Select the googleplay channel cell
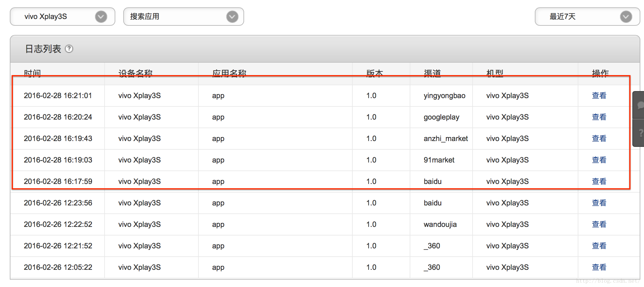 pyautogui.click(x=441, y=117)
